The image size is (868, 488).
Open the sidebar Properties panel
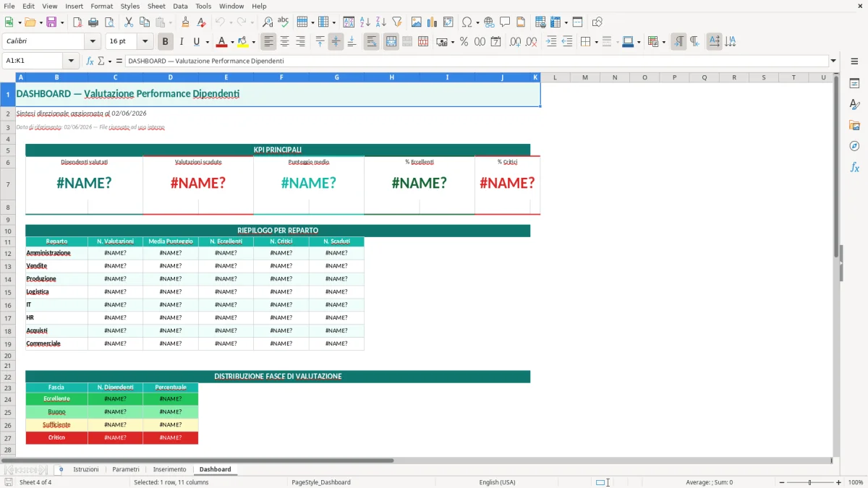point(854,84)
